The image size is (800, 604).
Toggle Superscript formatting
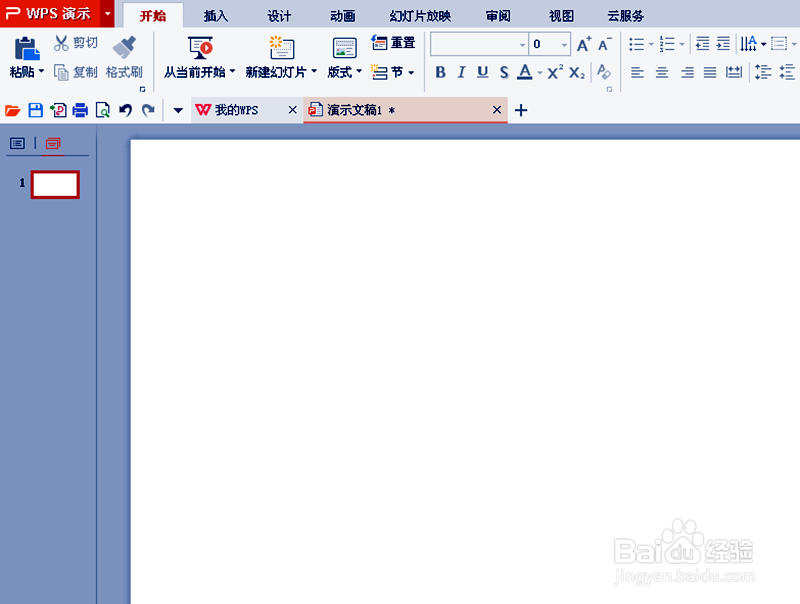coord(555,72)
